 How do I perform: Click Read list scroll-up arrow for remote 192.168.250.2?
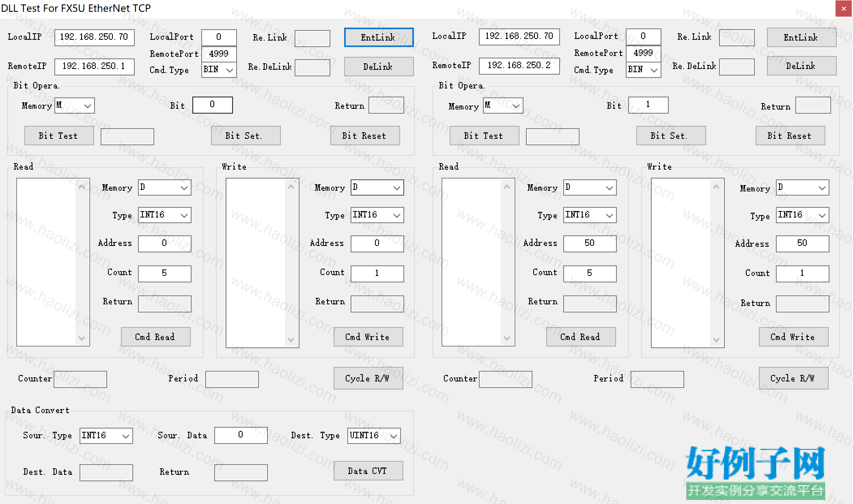pos(507,187)
